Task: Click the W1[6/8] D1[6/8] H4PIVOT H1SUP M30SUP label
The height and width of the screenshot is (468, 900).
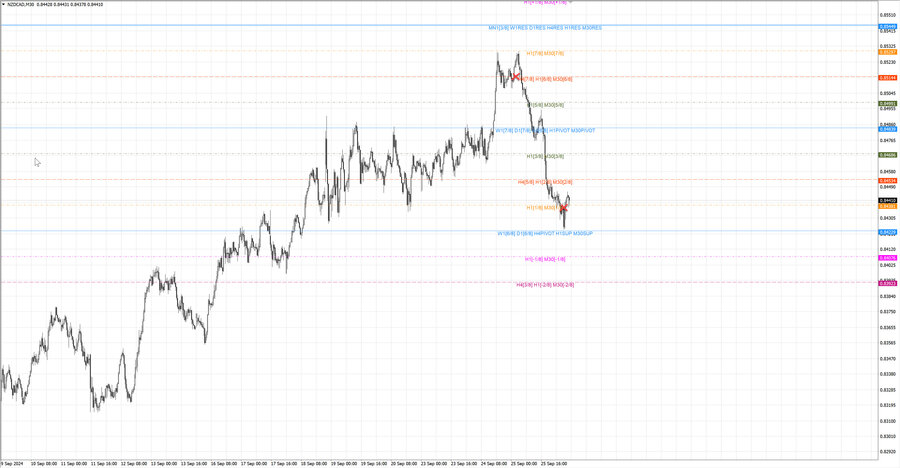Action: click(x=545, y=234)
